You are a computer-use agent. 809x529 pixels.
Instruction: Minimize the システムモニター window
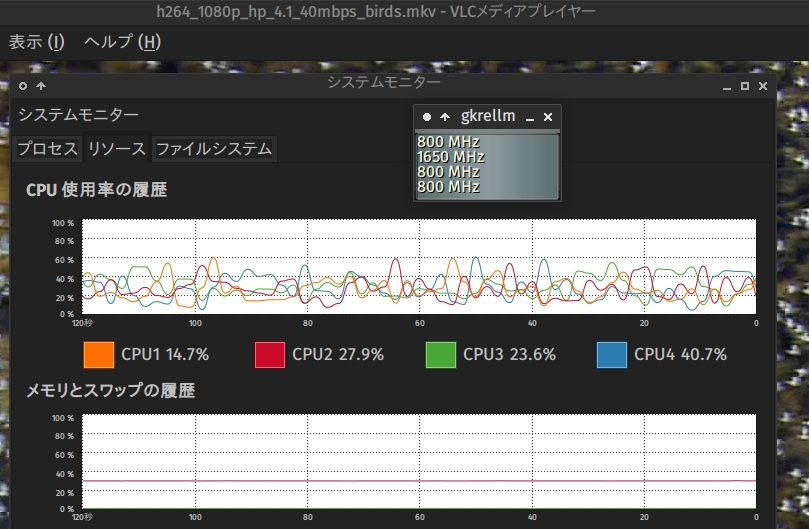coord(727,87)
